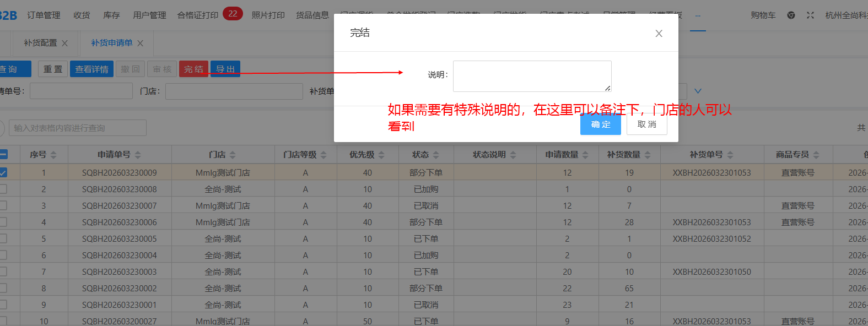Screen dimensions: 868x326
Task: Close the 完结 dialog with X icon
Action: 659,34
